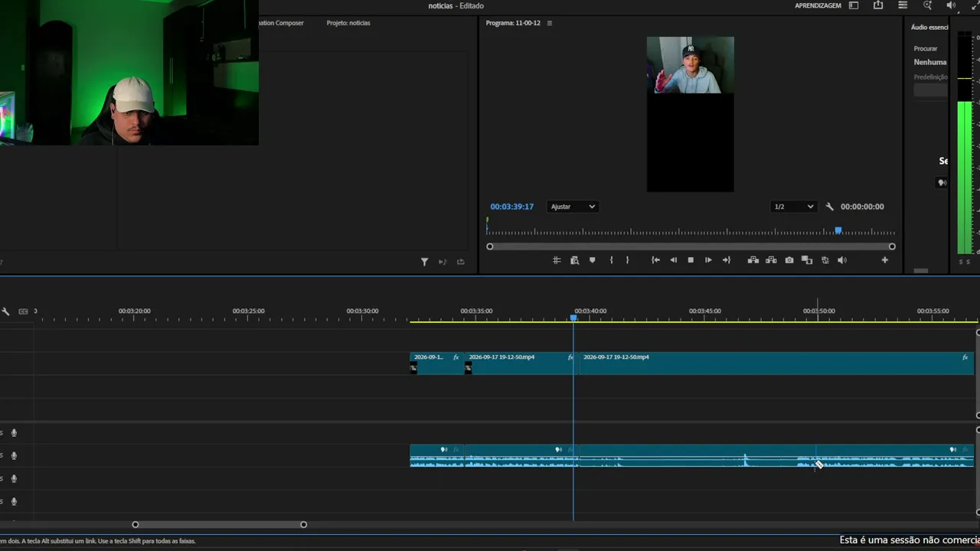This screenshot has width=980, height=551.
Task: Click the Export Frame camera icon
Action: coord(789,260)
